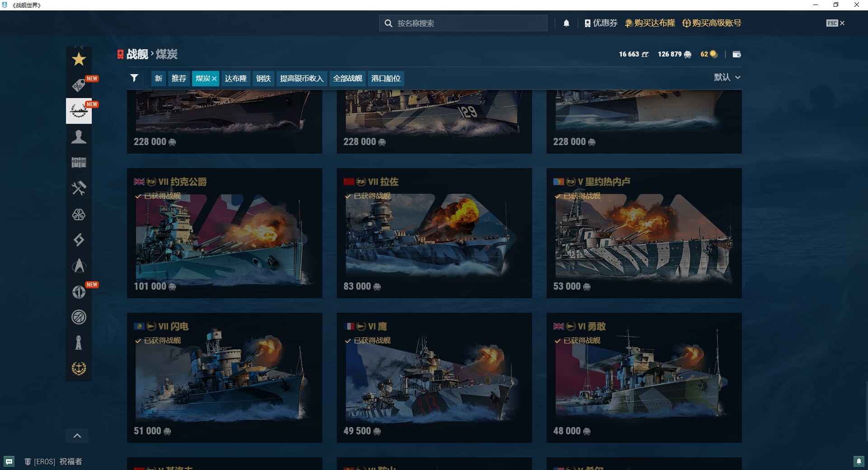This screenshot has height=470, width=868.
Task: Open the commander silhouette icon
Action: [x=79, y=136]
